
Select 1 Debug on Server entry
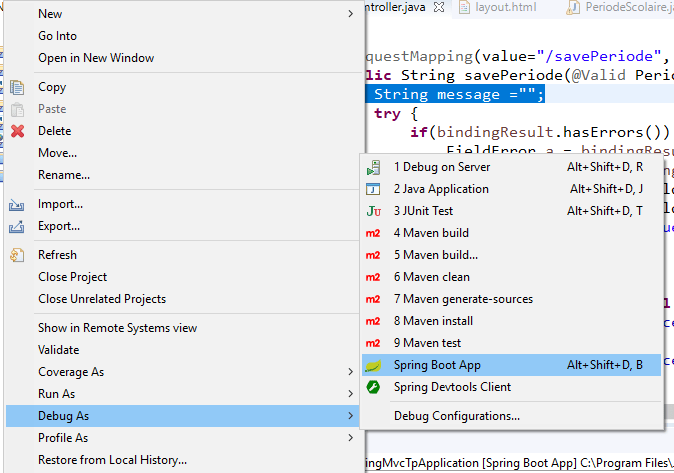[x=512, y=167]
